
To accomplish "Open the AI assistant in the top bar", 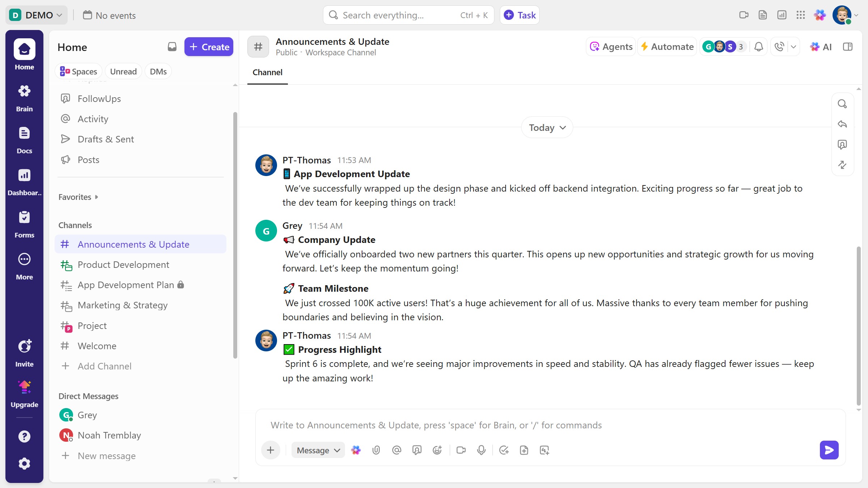I will pos(821,47).
